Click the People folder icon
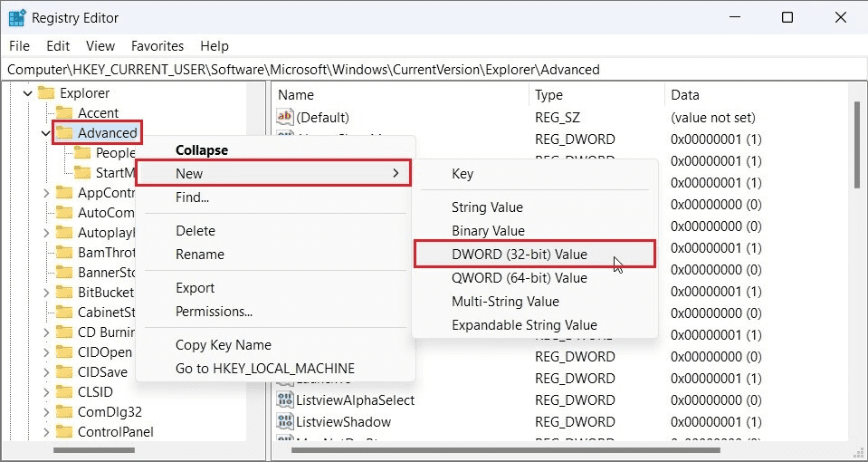Screen dimensions: 868x462 click(x=82, y=153)
